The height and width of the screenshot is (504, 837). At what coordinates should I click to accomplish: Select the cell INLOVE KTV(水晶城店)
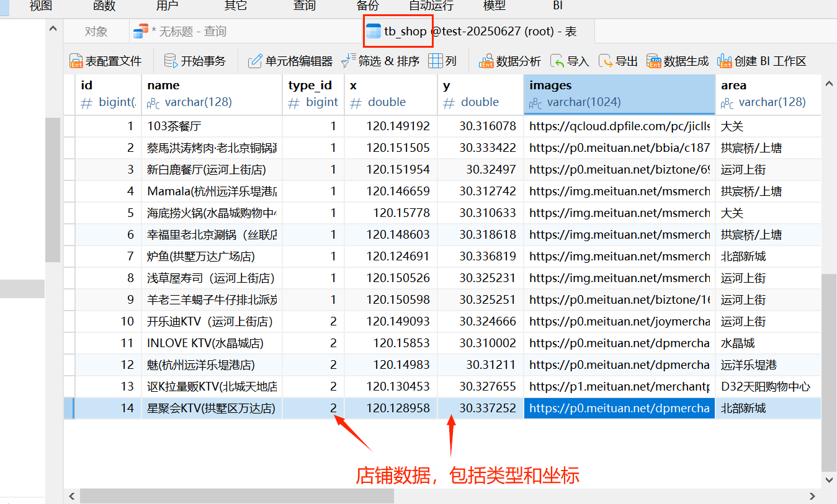tap(212, 343)
